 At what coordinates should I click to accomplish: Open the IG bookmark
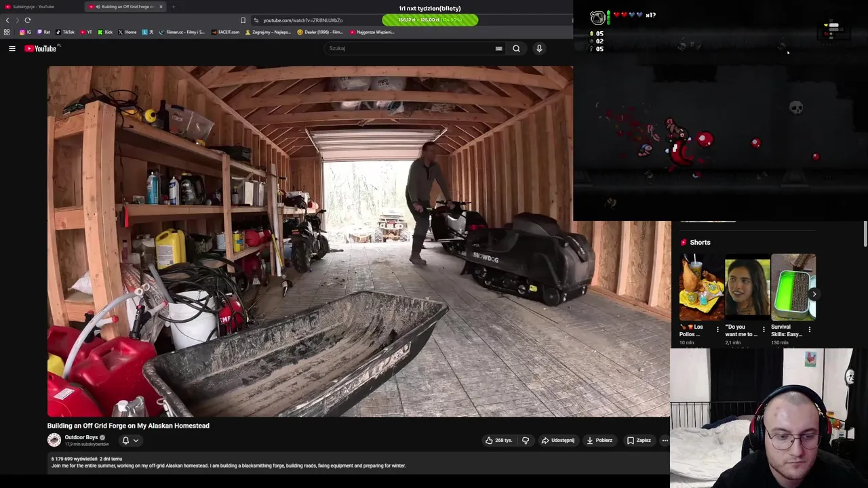click(x=25, y=32)
